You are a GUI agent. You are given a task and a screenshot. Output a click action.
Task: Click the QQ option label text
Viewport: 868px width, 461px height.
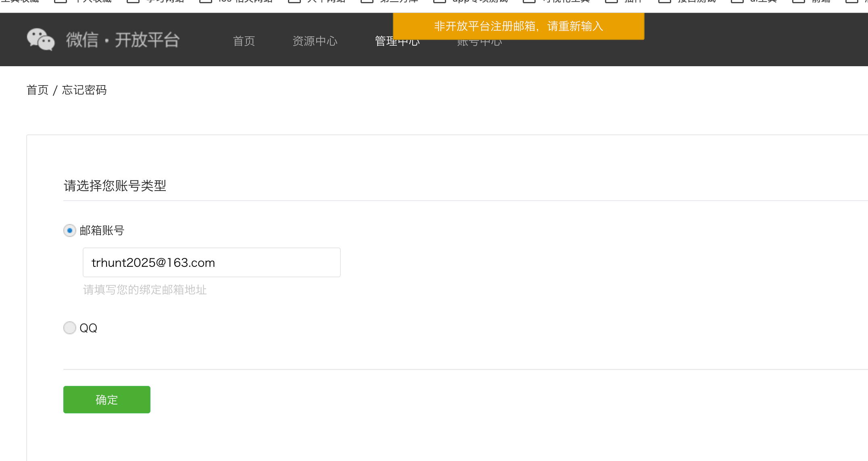coord(88,328)
